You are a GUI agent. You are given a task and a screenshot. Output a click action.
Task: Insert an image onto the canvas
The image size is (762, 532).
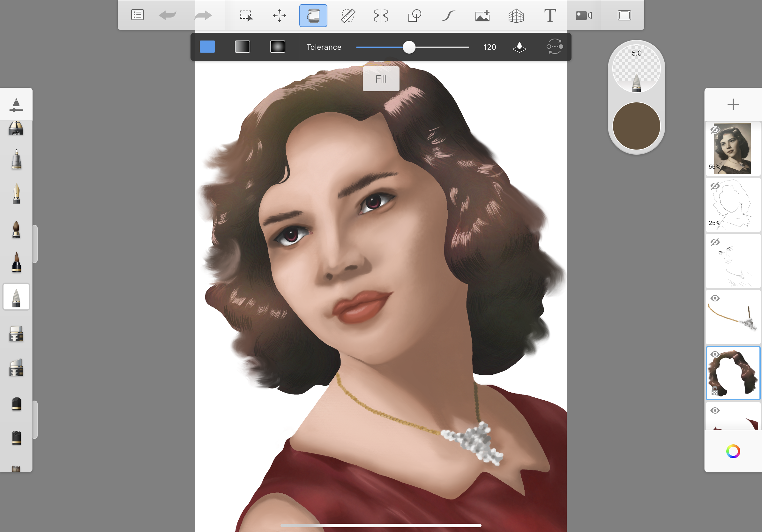482,15
